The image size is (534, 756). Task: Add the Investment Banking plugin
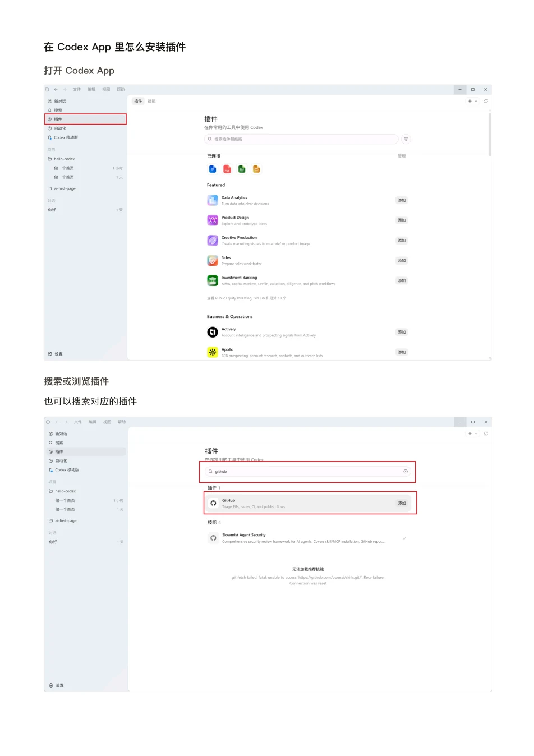pos(402,280)
